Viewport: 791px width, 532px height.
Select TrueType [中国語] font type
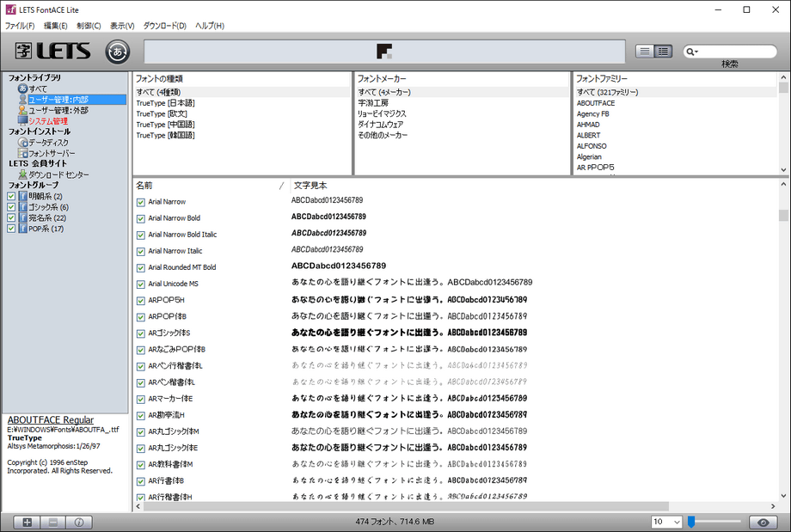click(x=165, y=125)
